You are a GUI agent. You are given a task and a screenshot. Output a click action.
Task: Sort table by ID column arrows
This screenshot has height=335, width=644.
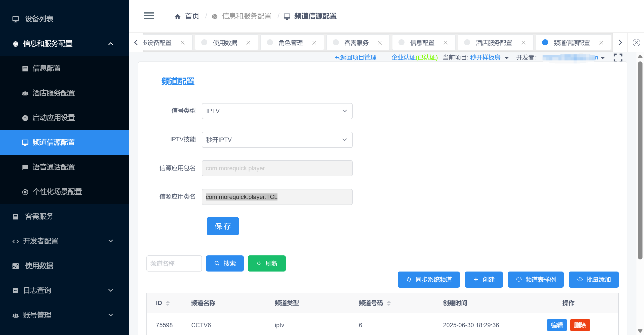tap(168, 303)
